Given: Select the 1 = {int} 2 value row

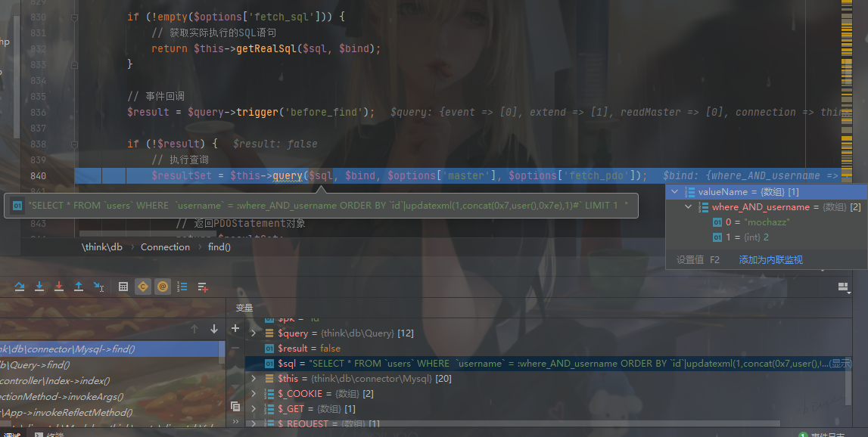Looking at the screenshot, I should [x=766, y=237].
